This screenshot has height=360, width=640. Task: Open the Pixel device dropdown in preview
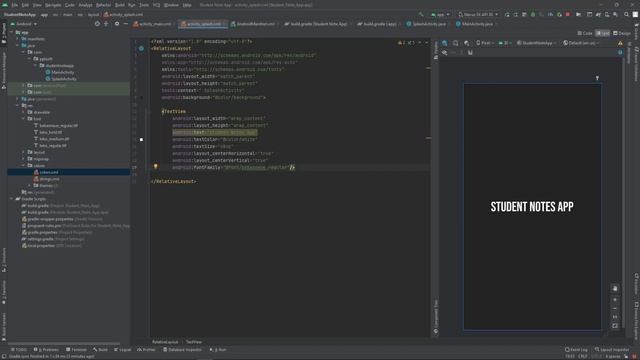point(485,43)
